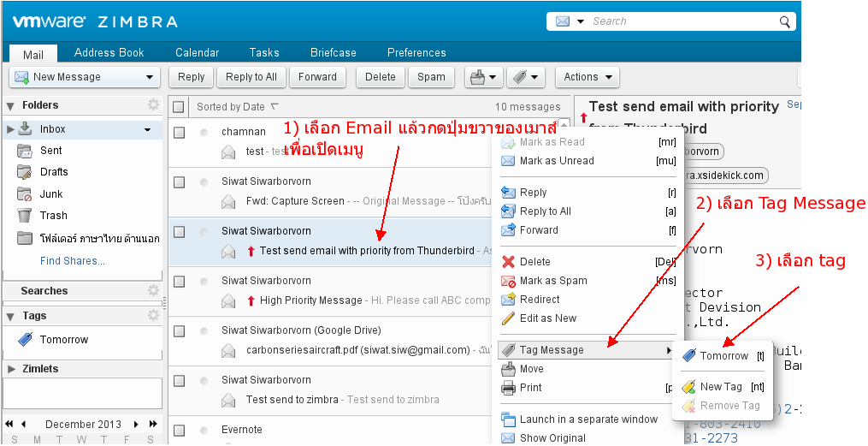This screenshot has height=446, width=868.
Task: Choose Forward in context menu
Action: point(588,230)
